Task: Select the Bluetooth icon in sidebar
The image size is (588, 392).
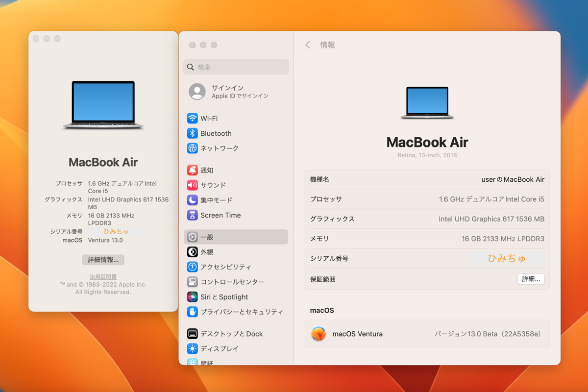Action: 193,133
